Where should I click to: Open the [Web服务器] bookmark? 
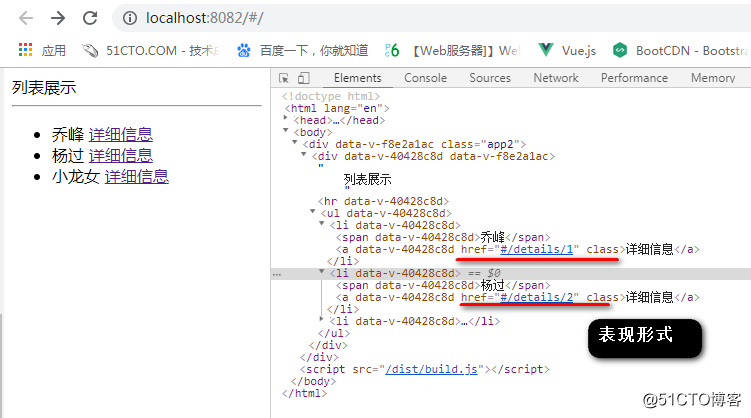[453, 50]
